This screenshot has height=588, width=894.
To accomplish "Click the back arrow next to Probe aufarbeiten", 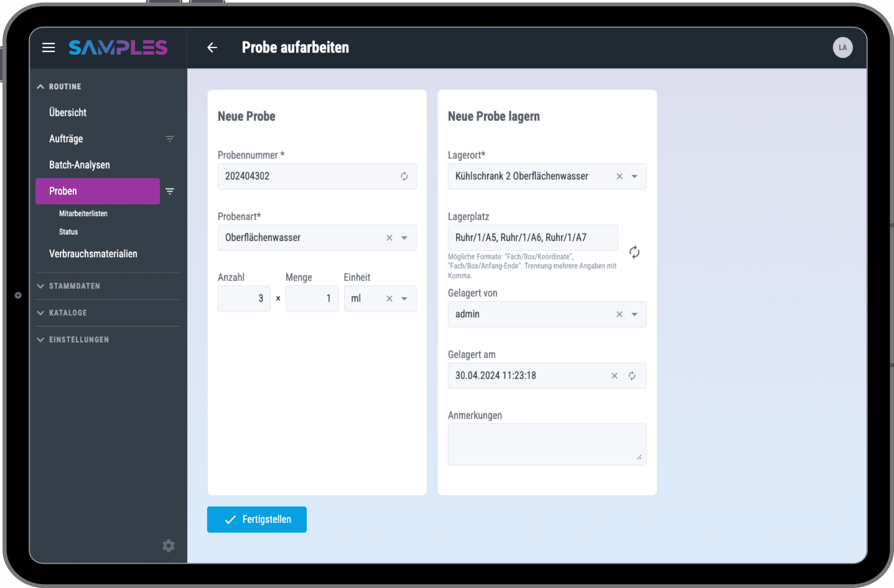I will 212,47.
